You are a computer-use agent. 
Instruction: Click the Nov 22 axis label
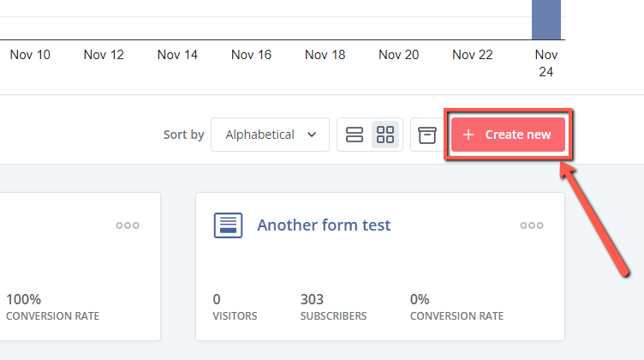pyautogui.click(x=473, y=55)
